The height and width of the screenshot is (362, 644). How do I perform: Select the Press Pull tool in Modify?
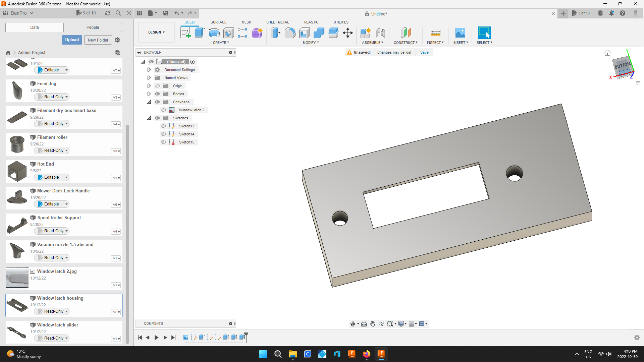pyautogui.click(x=275, y=33)
